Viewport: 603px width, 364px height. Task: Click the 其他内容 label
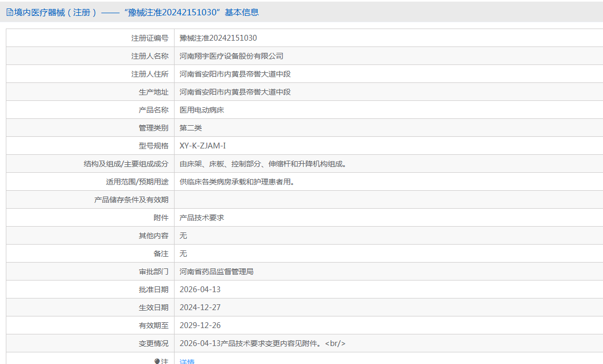(x=153, y=236)
